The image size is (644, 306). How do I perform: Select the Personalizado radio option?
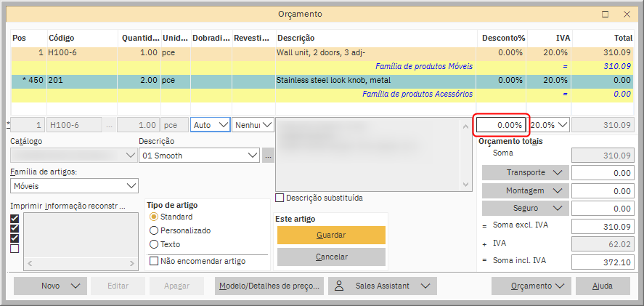[153, 230]
